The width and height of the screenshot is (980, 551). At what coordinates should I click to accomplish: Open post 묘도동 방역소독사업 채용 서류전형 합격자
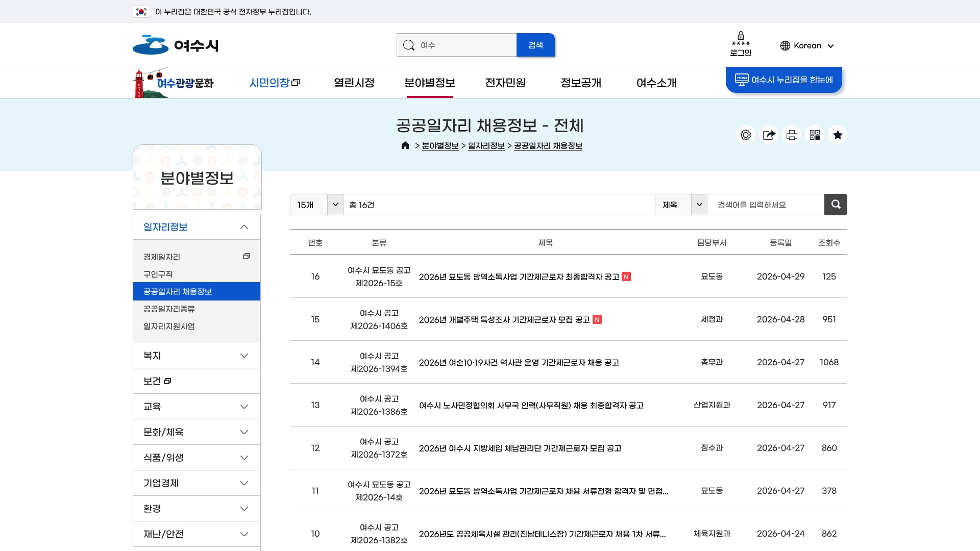click(x=544, y=491)
